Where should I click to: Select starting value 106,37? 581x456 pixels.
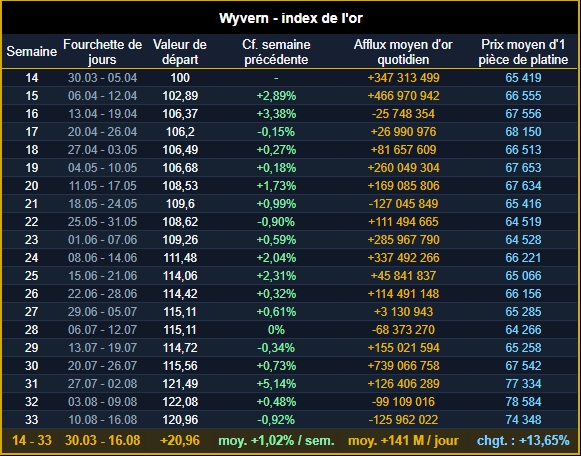180,114
